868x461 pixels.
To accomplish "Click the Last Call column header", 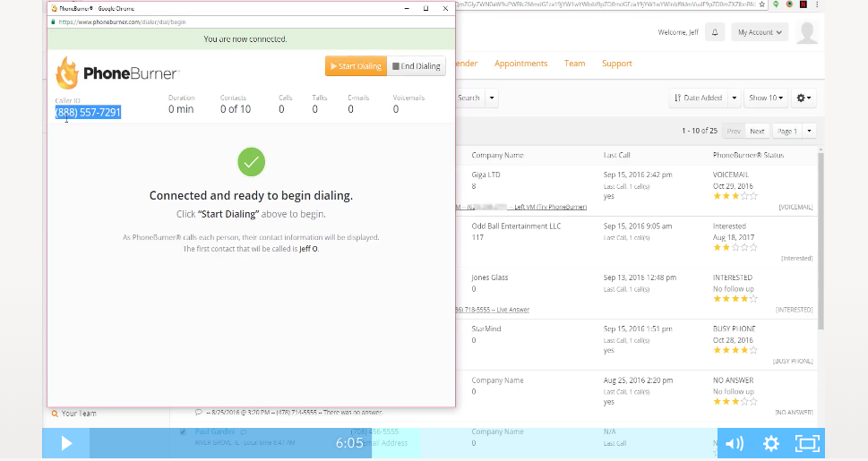I will [x=616, y=155].
